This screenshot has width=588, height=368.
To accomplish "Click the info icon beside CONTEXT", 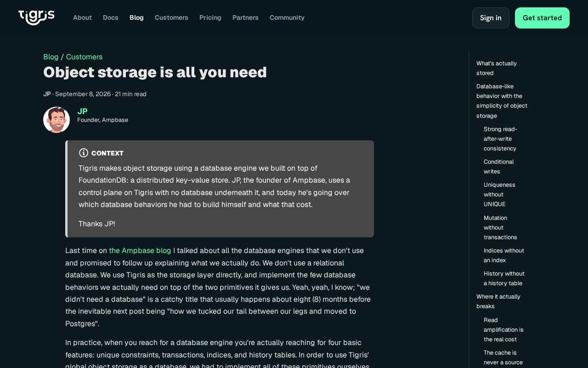I will 84,153.
